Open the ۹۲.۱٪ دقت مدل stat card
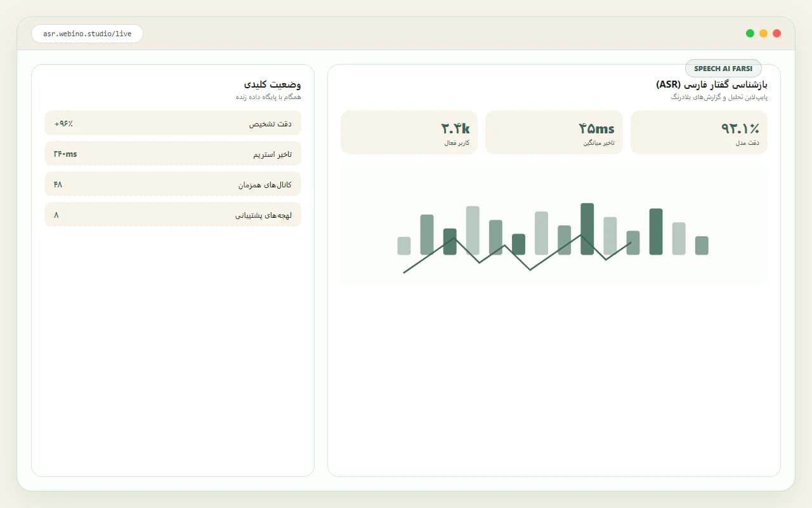The width and height of the screenshot is (812, 508). click(699, 132)
